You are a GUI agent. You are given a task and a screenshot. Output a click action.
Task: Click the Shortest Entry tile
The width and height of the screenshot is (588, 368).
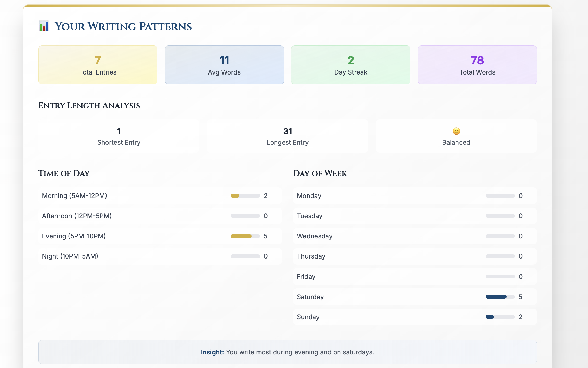[119, 136]
